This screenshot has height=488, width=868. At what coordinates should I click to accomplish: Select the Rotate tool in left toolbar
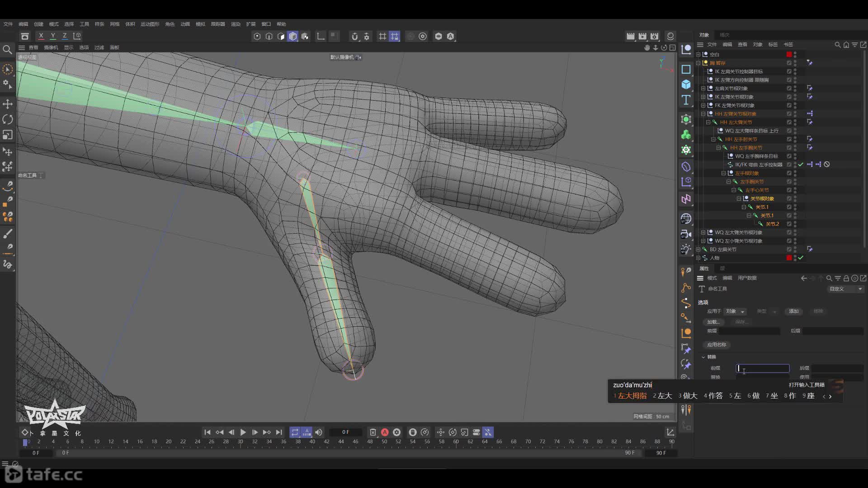point(8,119)
